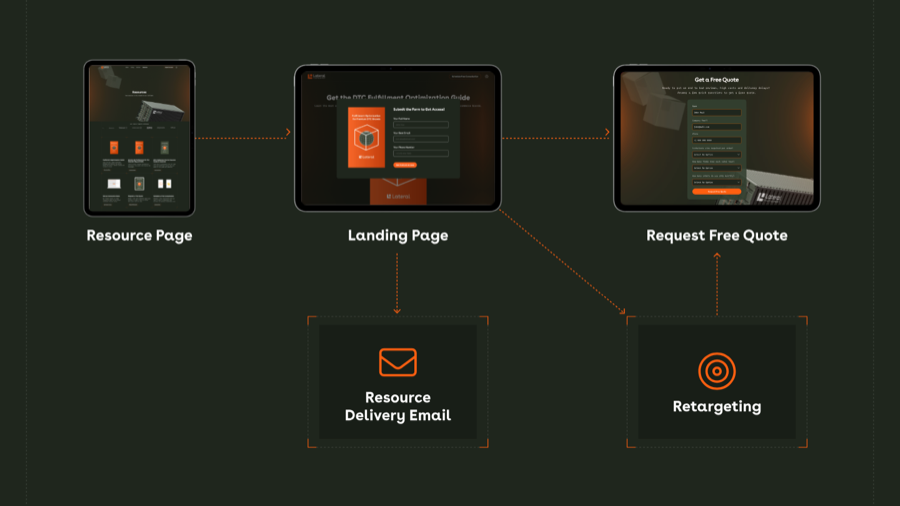
Task: Click the orange submit button in the Free Quote form
Action: pyautogui.click(x=717, y=192)
